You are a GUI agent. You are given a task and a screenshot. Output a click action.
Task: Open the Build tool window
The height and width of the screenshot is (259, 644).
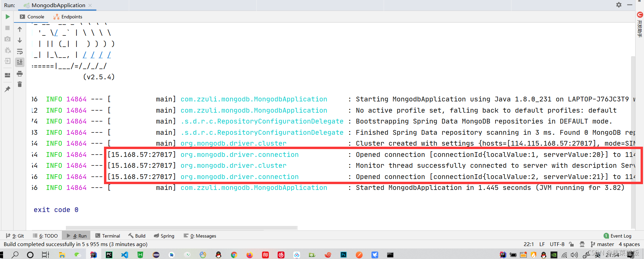point(137,236)
